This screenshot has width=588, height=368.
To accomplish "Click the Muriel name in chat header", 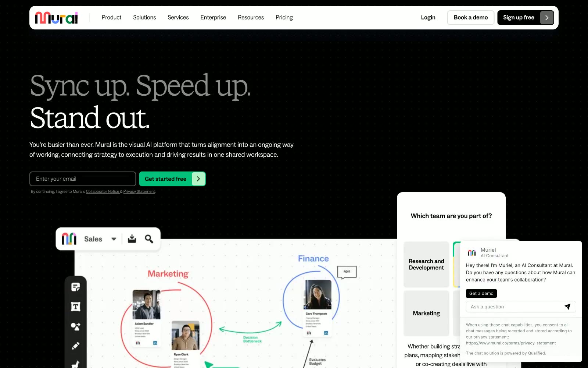I will point(488,250).
